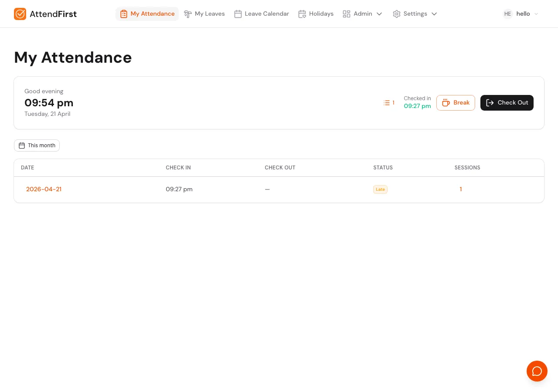Click the Late status badge
Screen dimensions: 558x392
pyautogui.click(x=380, y=189)
